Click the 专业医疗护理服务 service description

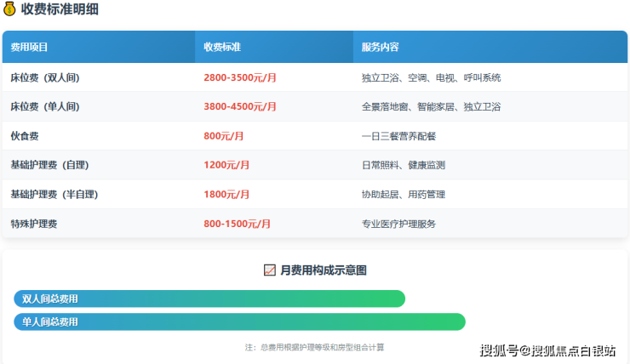pos(398,224)
